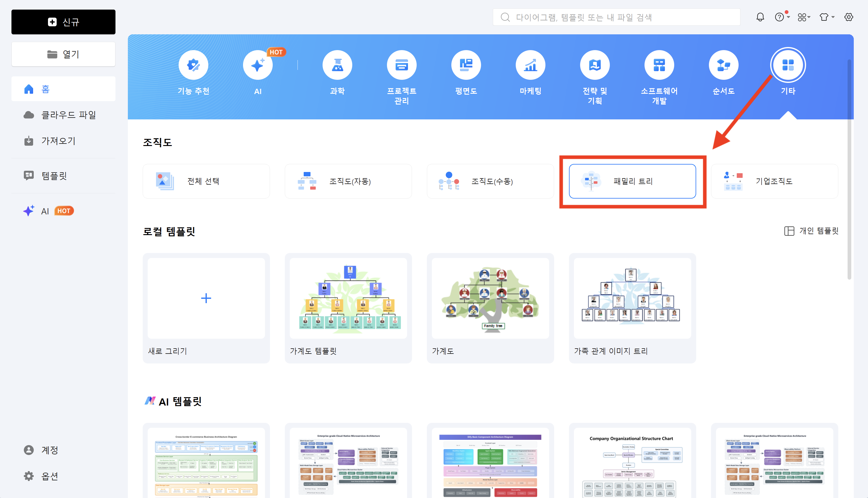This screenshot has height=498, width=868.
Task: Open 개인 템플릿 link
Action: (811, 231)
